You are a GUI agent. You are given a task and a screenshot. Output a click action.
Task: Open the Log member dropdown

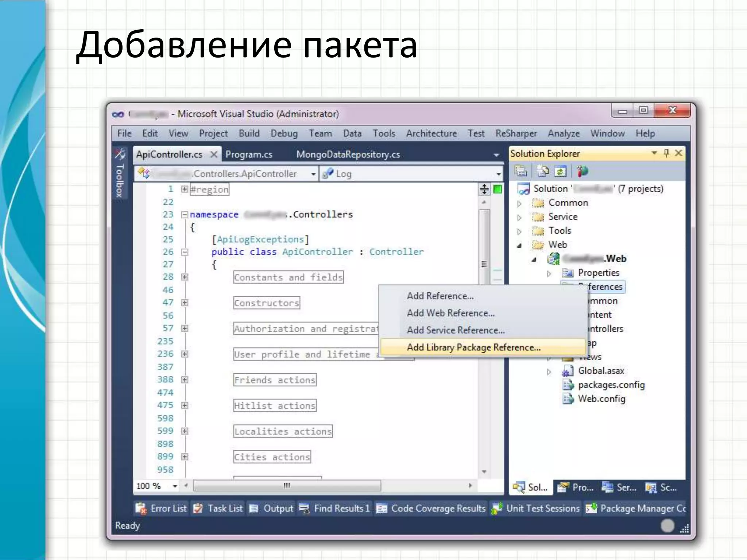click(499, 174)
